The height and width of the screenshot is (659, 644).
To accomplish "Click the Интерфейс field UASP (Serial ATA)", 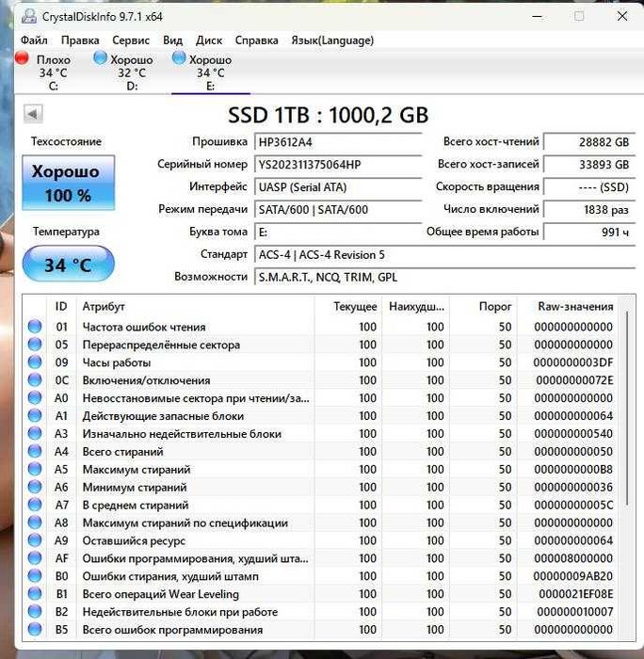I will click(x=338, y=187).
